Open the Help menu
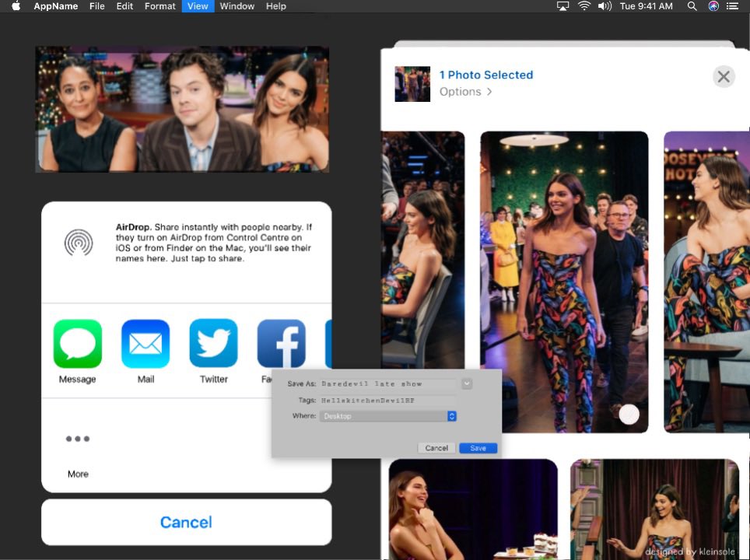 tap(276, 6)
